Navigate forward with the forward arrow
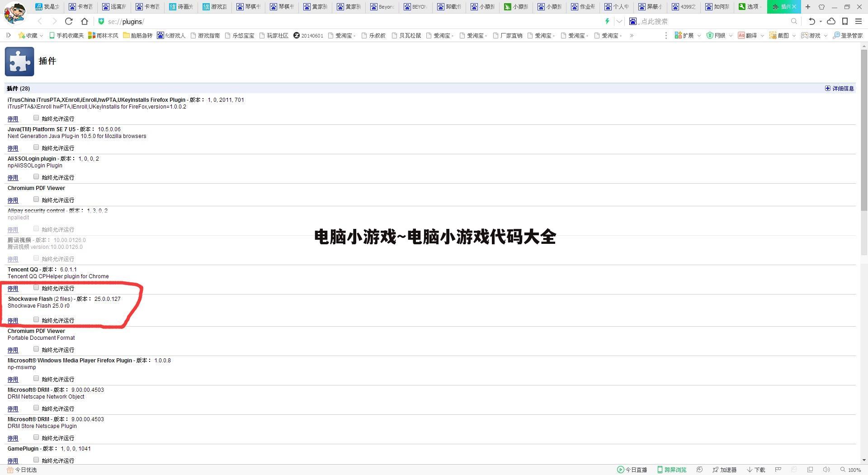The image size is (868, 475). [55, 21]
